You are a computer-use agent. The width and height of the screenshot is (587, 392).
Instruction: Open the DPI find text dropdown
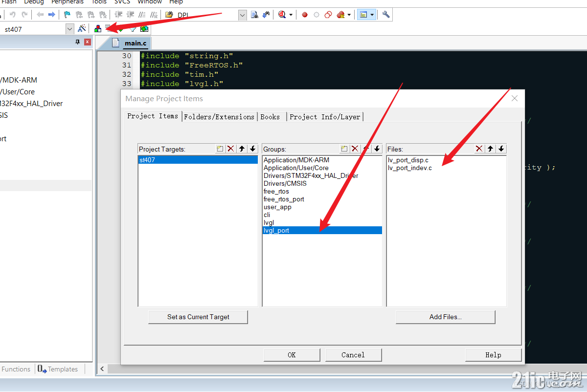(x=243, y=15)
